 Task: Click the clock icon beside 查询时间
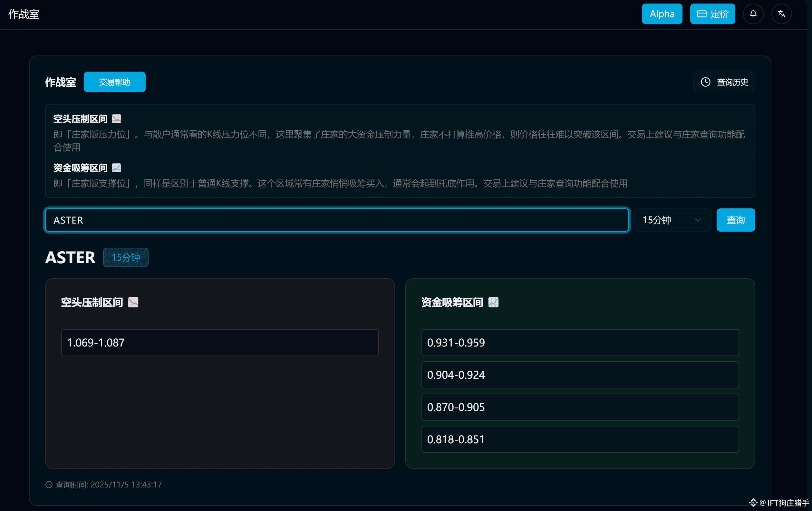(49, 485)
